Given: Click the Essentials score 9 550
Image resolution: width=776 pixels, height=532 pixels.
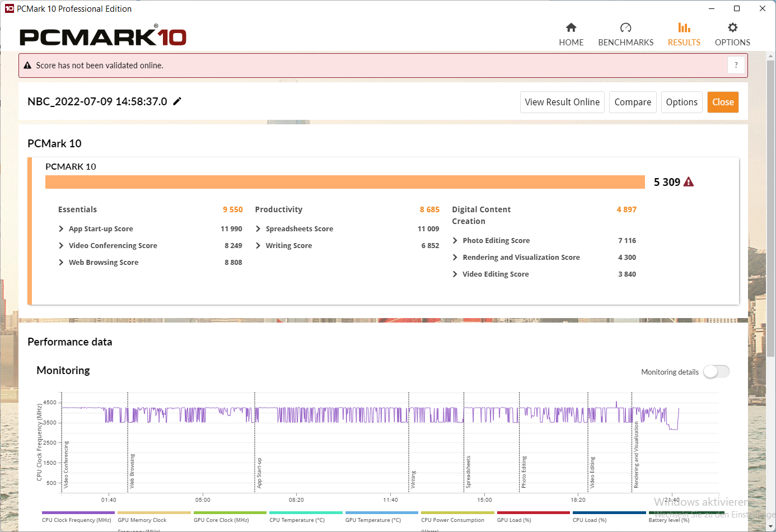Looking at the screenshot, I should (x=233, y=209).
